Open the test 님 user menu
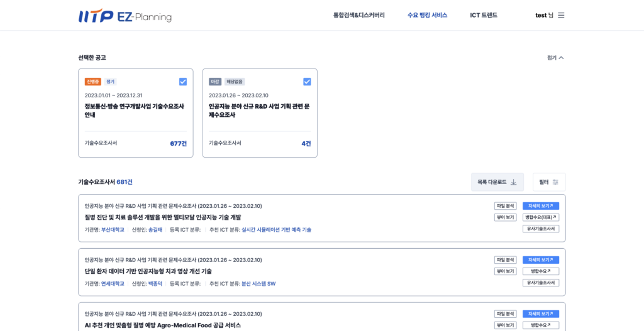The height and width of the screenshot is (331, 644). (x=544, y=15)
